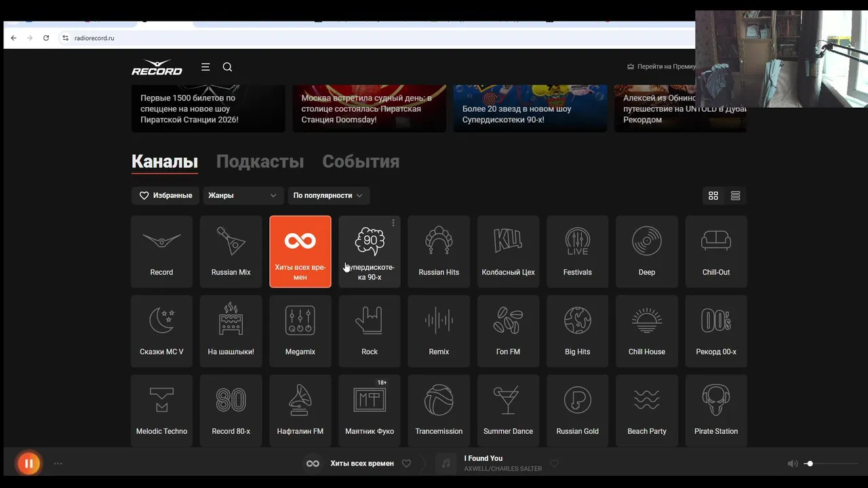The image size is (868, 488).
Task: Play the Beach Party channel
Action: [x=647, y=410]
